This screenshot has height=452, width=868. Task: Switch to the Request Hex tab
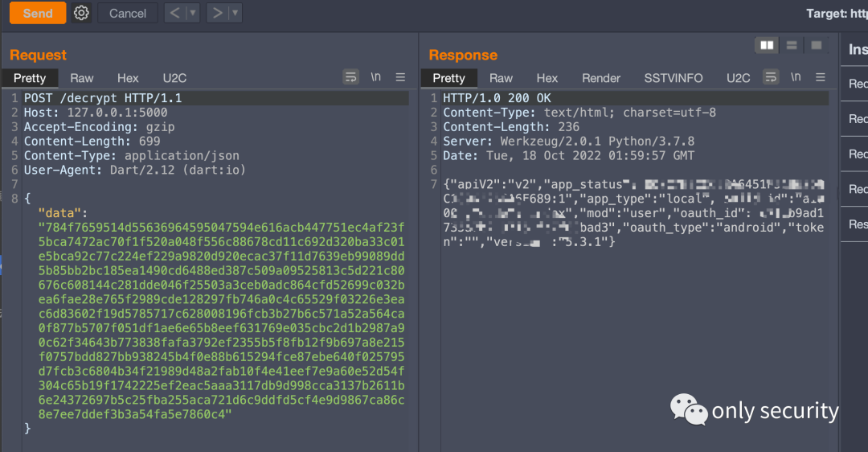point(128,78)
